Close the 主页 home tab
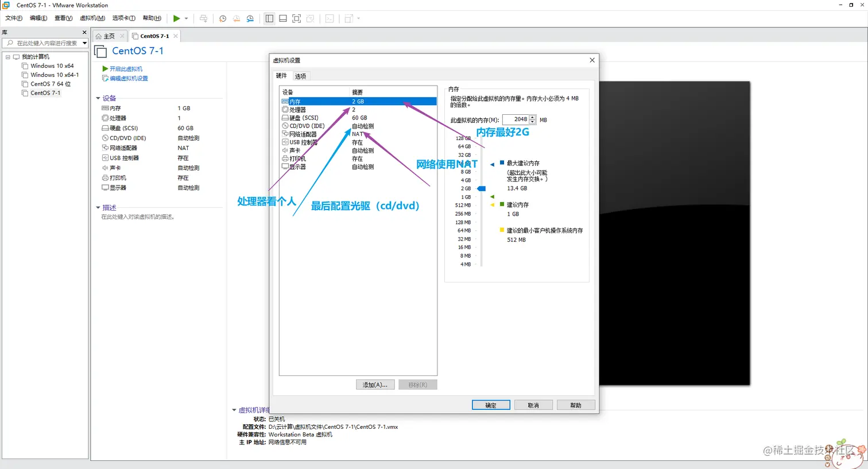 coord(122,36)
